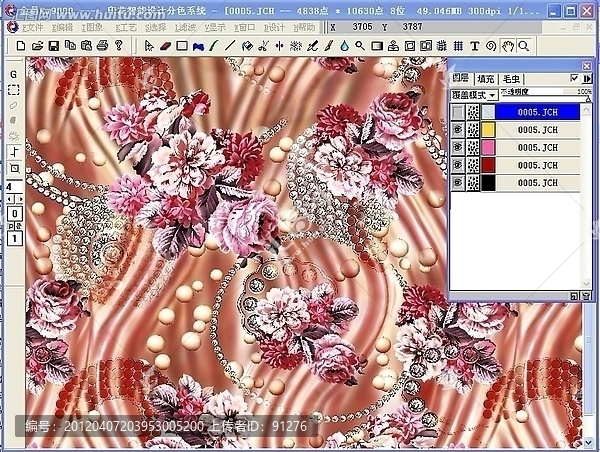600x452 pixels.
Task: Click the Copy icon in toolbar
Action: 70,46
